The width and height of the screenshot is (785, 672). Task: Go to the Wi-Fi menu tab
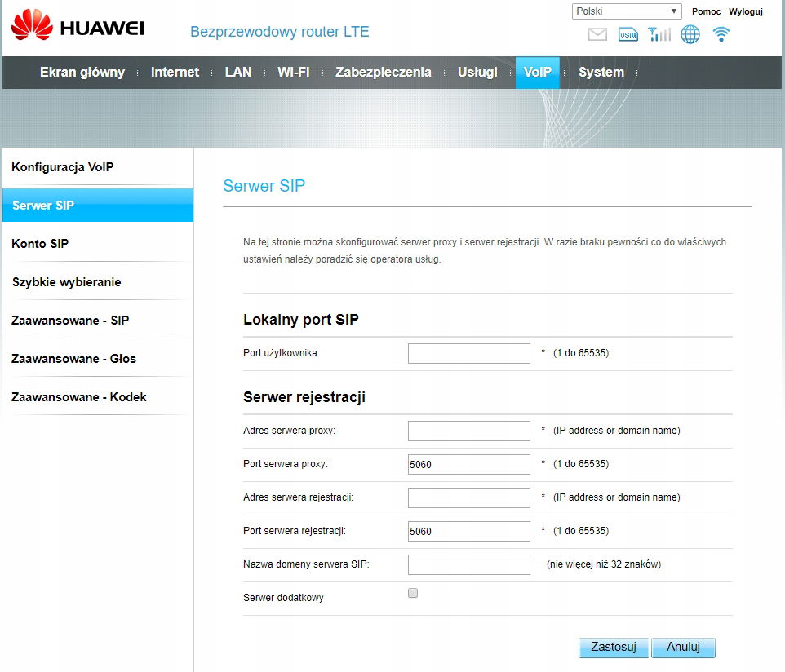294,72
